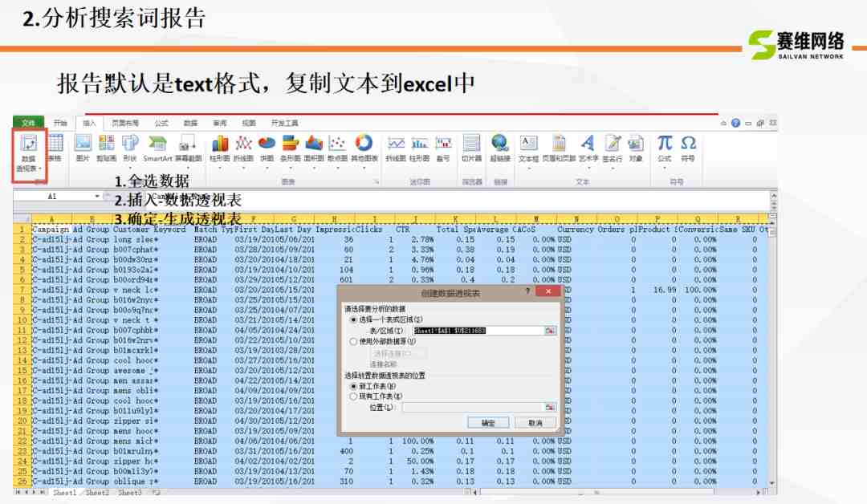The width and height of the screenshot is (867, 504).
Task: Click dialog help question mark button
Action: pos(527,291)
